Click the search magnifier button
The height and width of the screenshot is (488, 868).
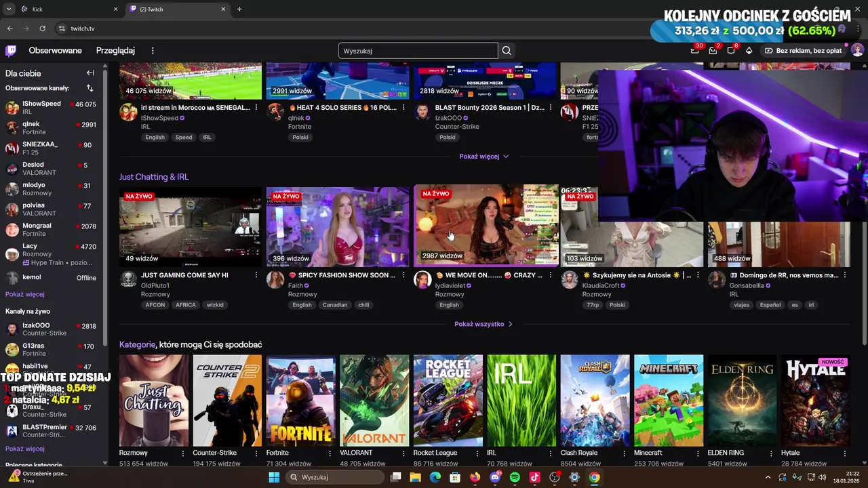coord(507,51)
